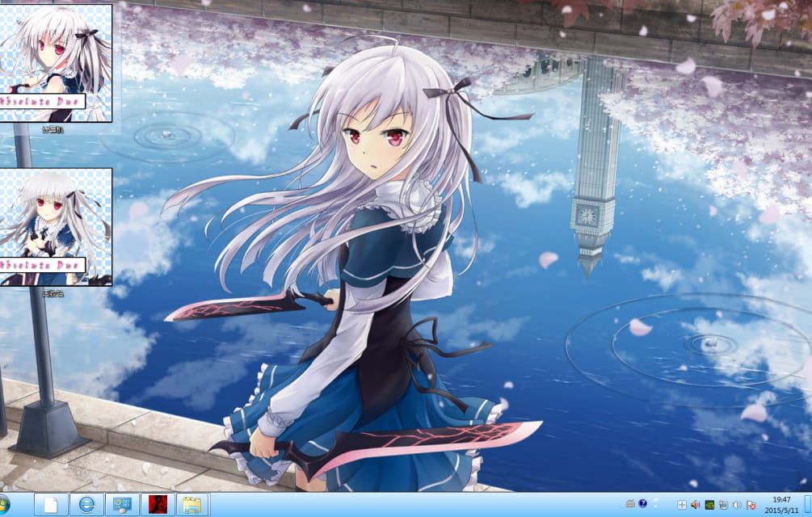This screenshot has height=517, width=812.
Task: Mute sound by clicking the speaker tray icon
Action: (x=695, y=504)
